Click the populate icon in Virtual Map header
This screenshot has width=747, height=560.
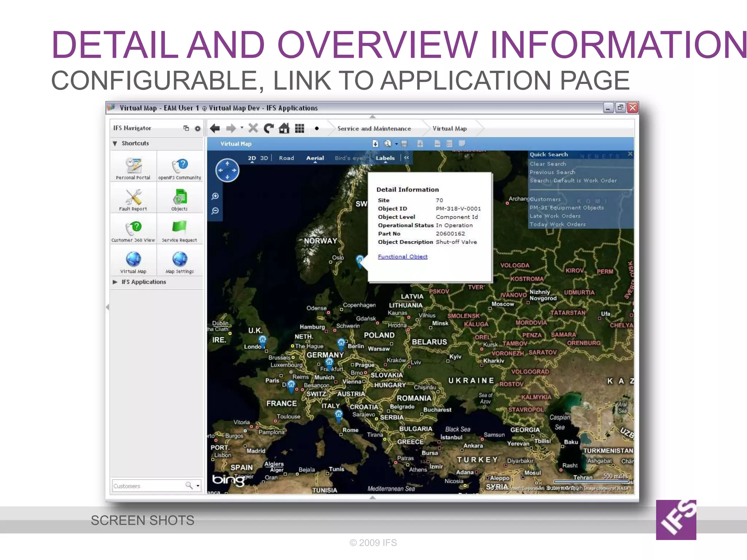pos(375,144)
